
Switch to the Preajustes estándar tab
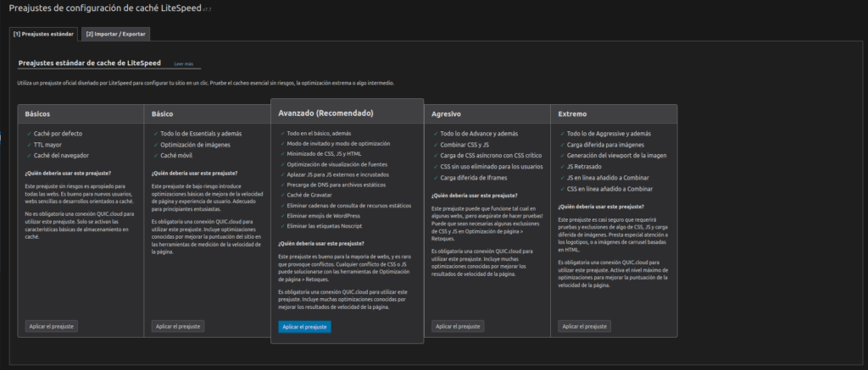coord(43,34)
